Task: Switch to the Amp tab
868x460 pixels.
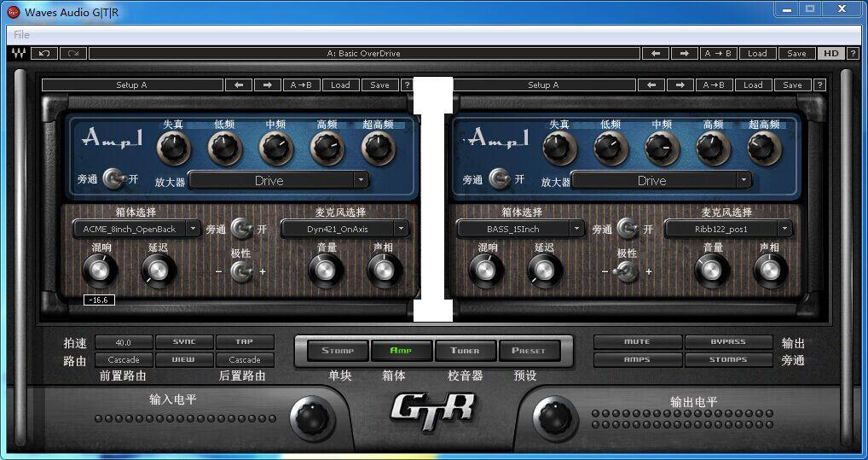Action: [402, 350]
